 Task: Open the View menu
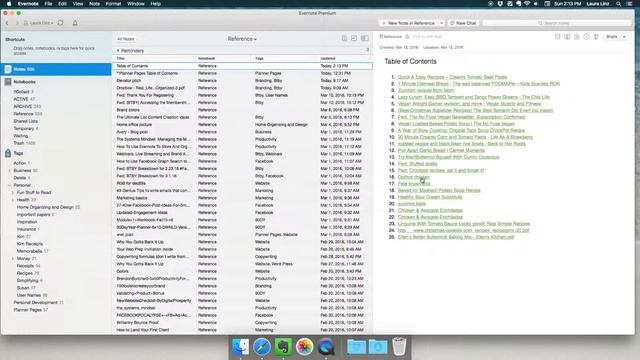coord(78,4)
